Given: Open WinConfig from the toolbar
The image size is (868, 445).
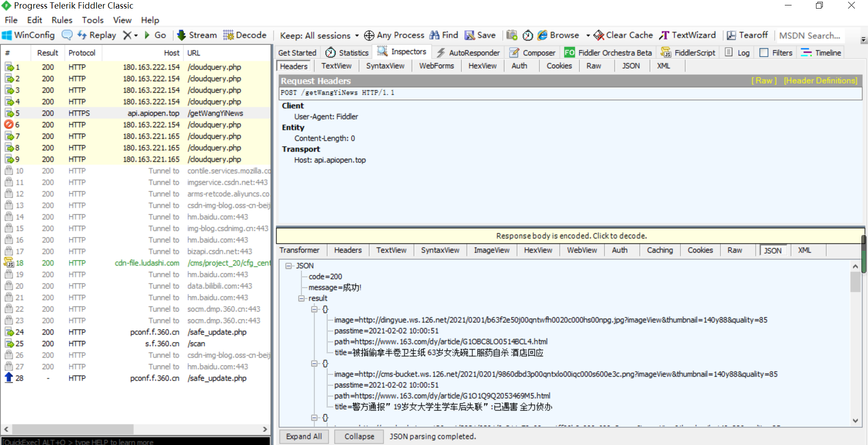Looking at the screenshot, I should pyautogui.click(x=28, y=35).
